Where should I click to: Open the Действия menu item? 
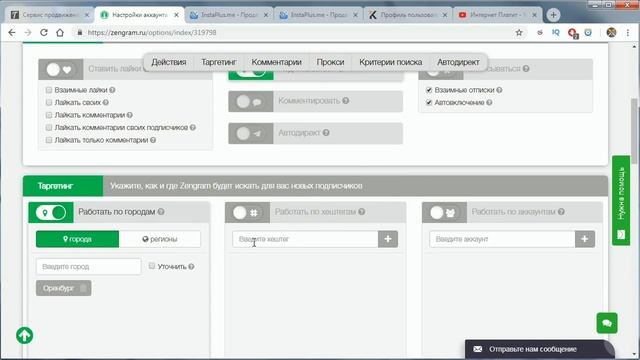(x=169, y=62)
